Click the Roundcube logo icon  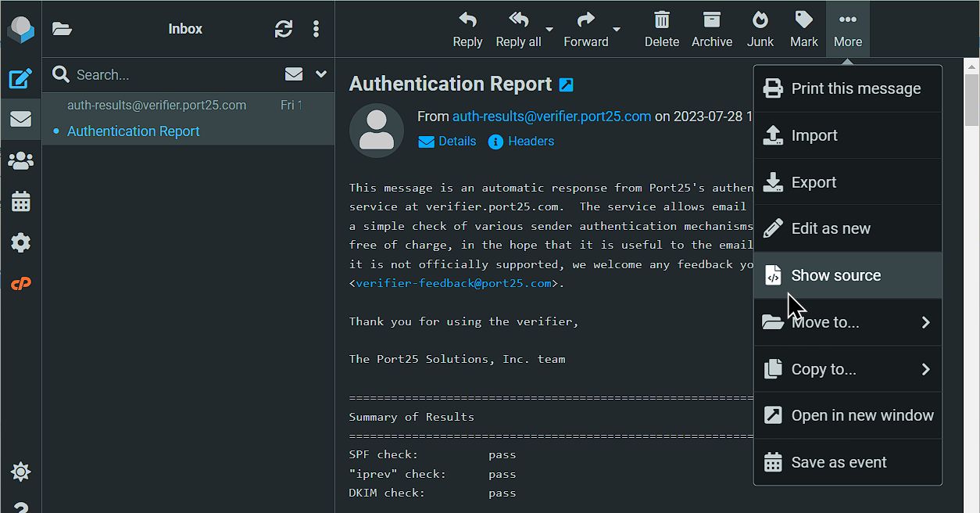20,28
